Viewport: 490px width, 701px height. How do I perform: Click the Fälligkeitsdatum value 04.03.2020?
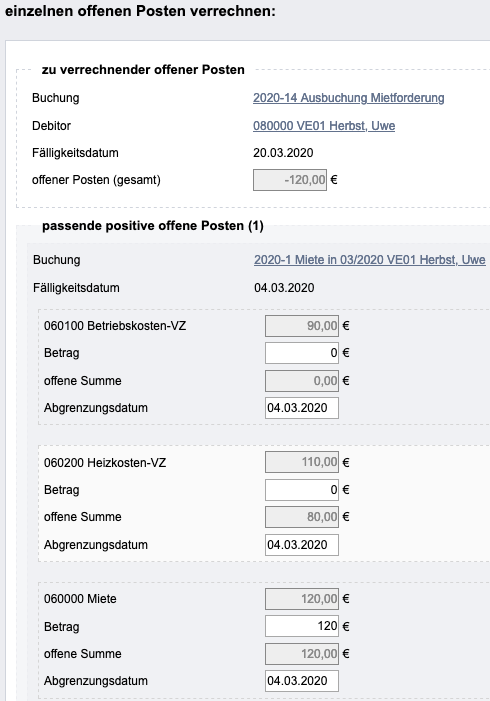click(284, 287)
